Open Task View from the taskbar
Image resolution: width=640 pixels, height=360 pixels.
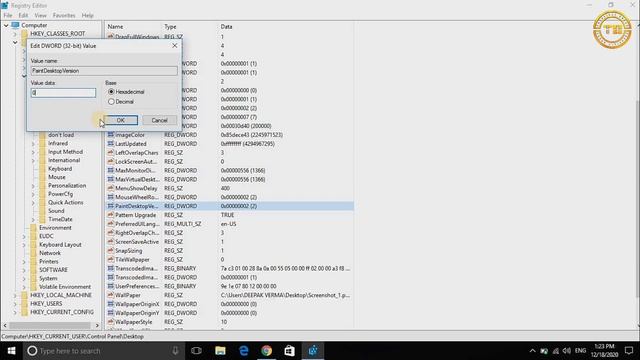(196, 351)
